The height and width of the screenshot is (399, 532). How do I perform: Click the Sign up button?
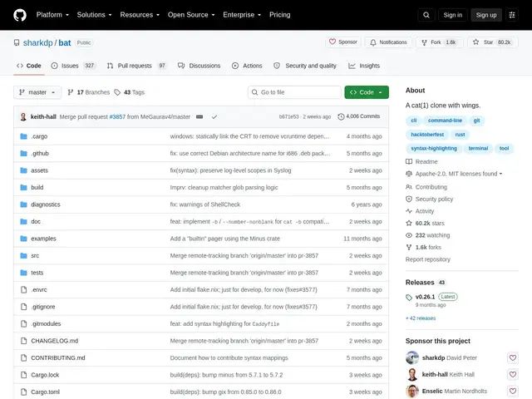point(486,15)
